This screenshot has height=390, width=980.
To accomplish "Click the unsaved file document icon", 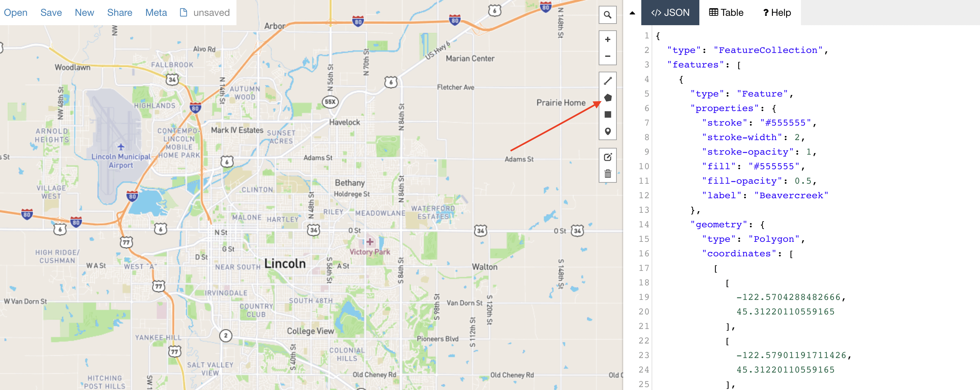I will 183,13.
